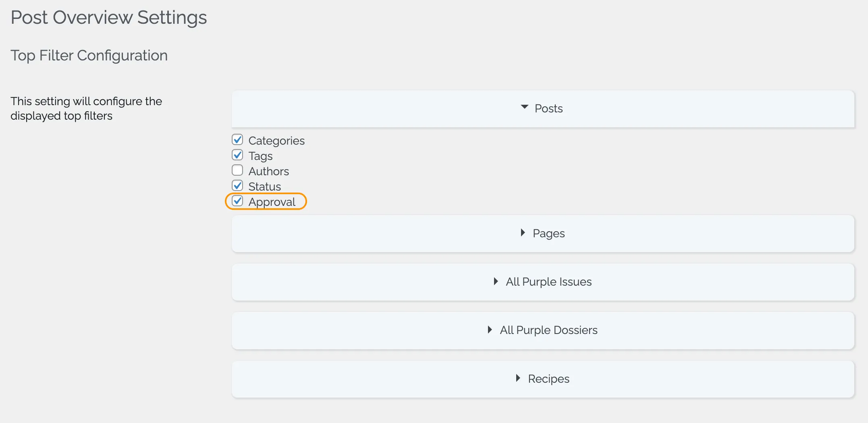This screenshot has width=868, height=423.
Task: Click the top filters setting description
Action: click(86, 108)
